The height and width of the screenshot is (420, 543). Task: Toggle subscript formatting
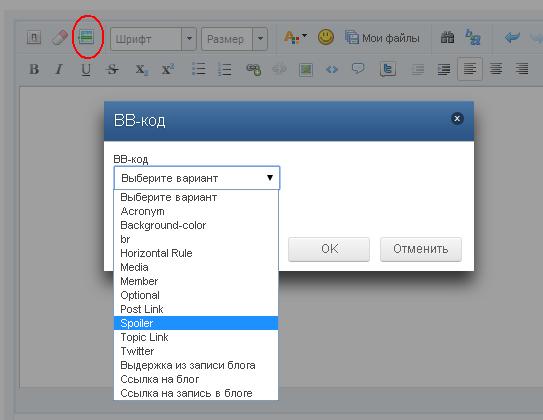click(141, 70)
